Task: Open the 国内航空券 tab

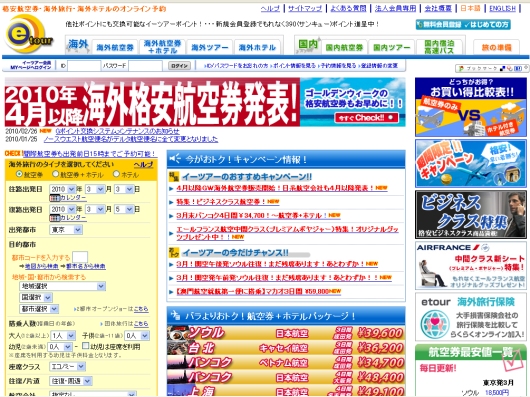Action: 344,47
